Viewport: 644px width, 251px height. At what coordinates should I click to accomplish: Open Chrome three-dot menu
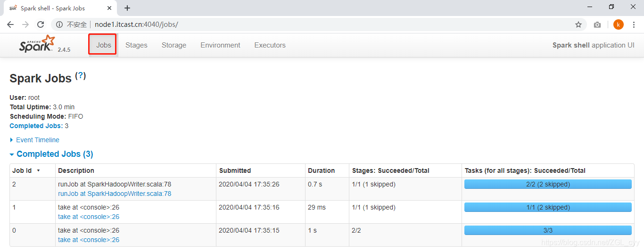click(x=634, y=24)
